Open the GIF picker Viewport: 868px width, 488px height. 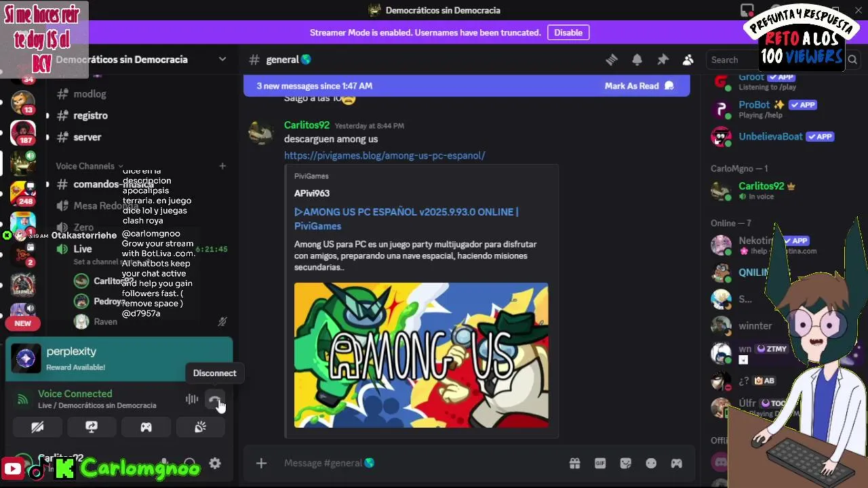point(600,464)
